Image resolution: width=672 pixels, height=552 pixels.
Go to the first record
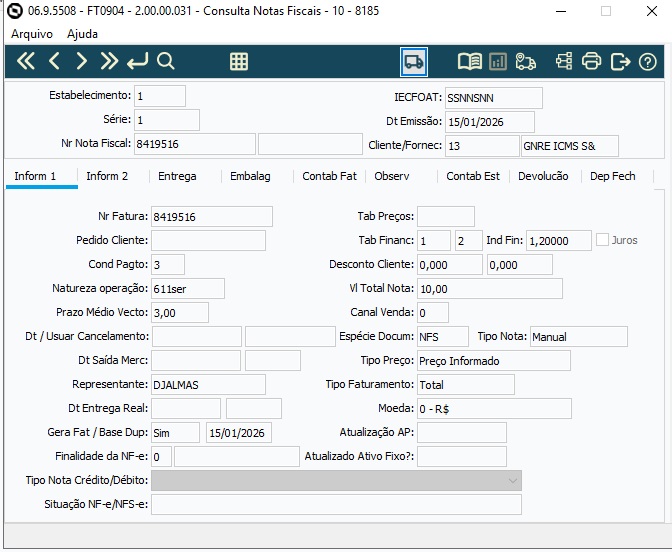tap(26, 61)
